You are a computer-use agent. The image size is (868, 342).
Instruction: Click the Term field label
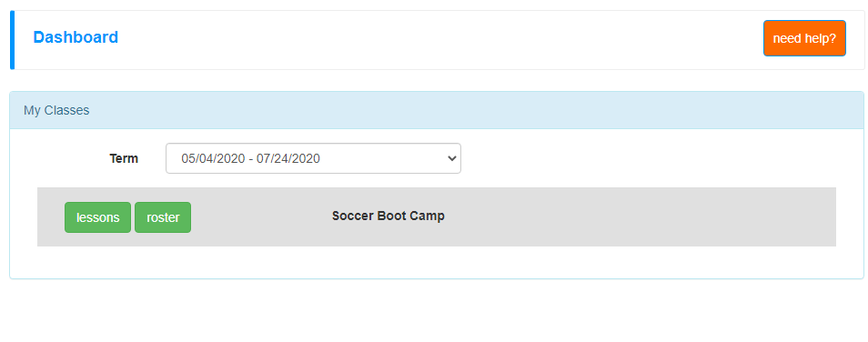click(124, 158)
